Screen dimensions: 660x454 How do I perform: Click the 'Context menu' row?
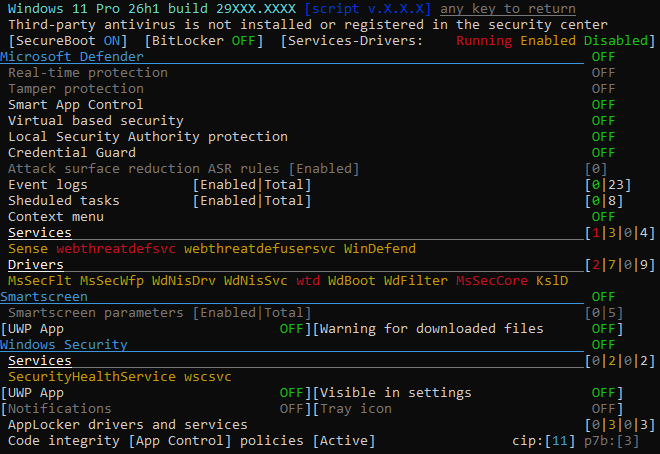coord(56,216)
